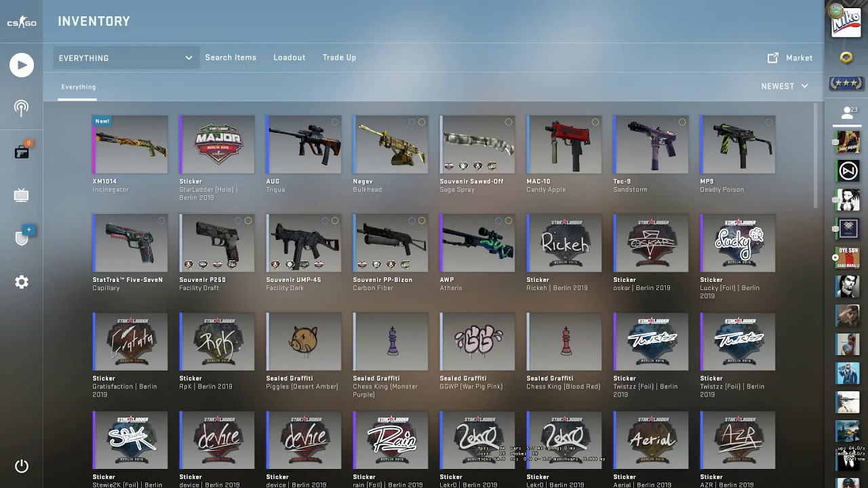The height and width of the screenshot is (488, 868).
Task: Click the inventory vertical scrollbar
Action: pos(816,156)
